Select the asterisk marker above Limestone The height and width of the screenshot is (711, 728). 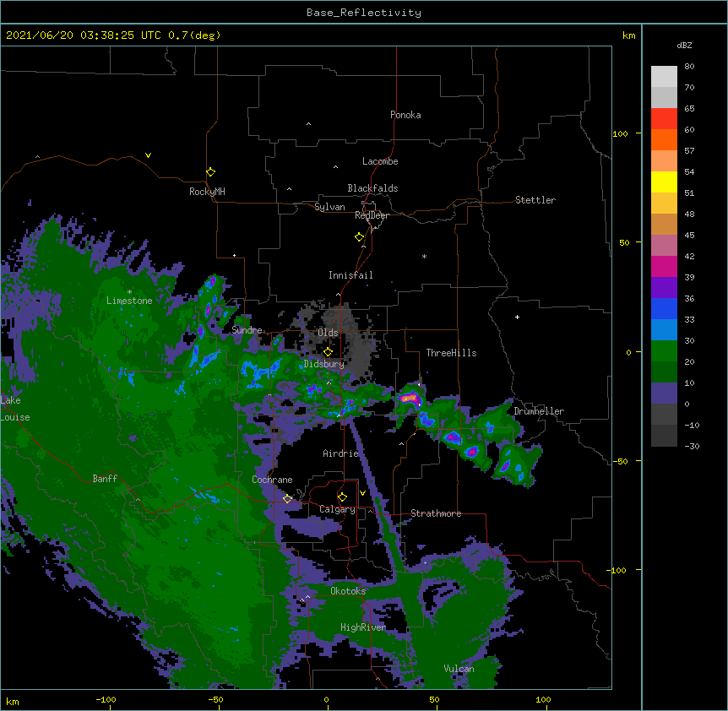click(129, 292)
